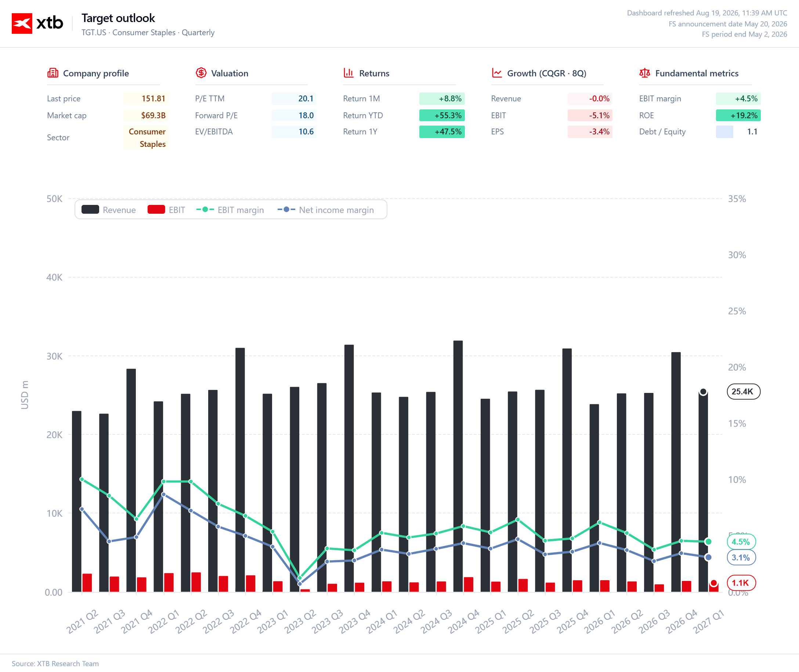Viewport: 799px width, 672px height.
Task: Click the latest EBIT margin green end dot
Action: 708,542
